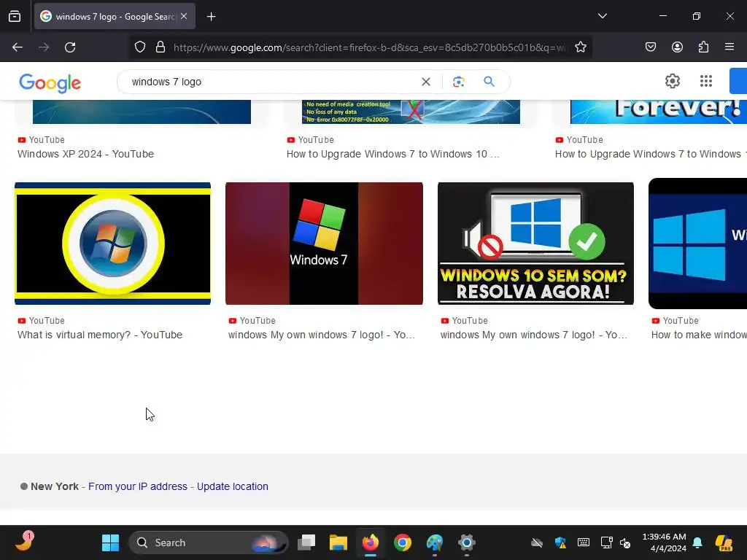Go to Google homepage via logo

click(50, 83)
